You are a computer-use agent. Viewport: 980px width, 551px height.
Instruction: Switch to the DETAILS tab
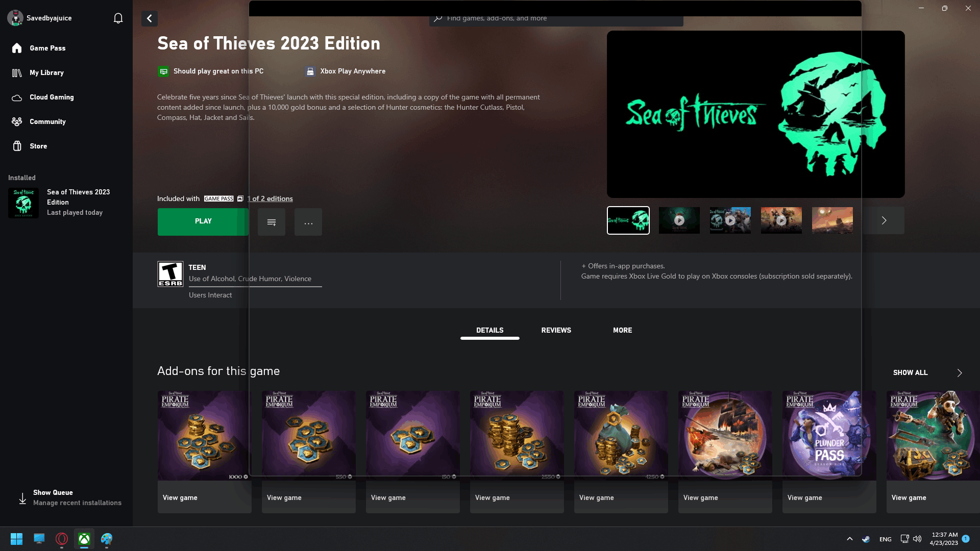(x=490, y=330)
